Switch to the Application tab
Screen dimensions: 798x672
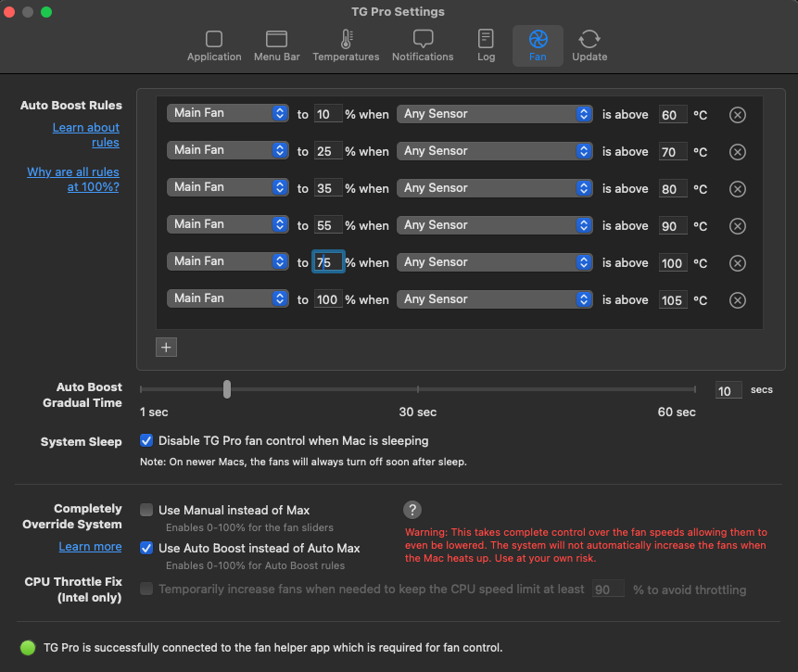[214, 44]
